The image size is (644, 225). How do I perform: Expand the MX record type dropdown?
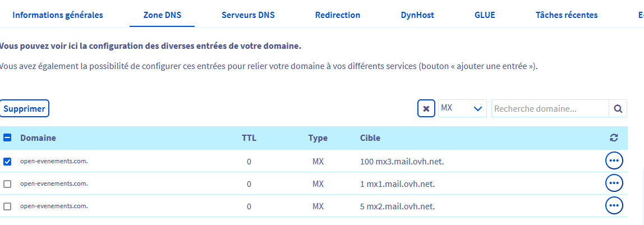[462, 108]
